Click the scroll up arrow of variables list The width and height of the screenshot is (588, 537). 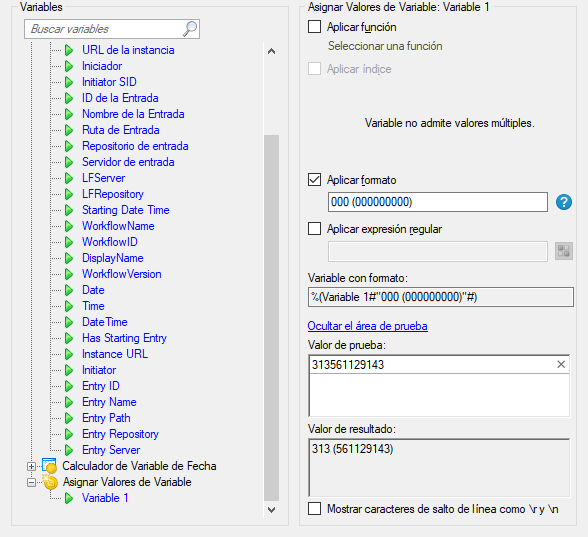click(x=272, y=51)
